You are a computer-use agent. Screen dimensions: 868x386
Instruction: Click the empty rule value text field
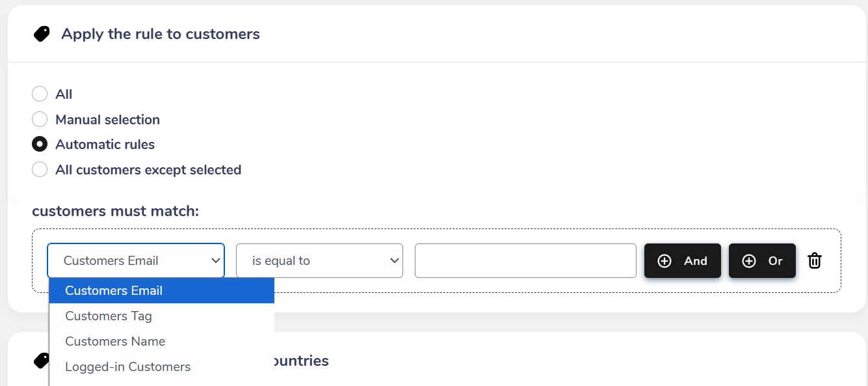(x=525, y=261)
